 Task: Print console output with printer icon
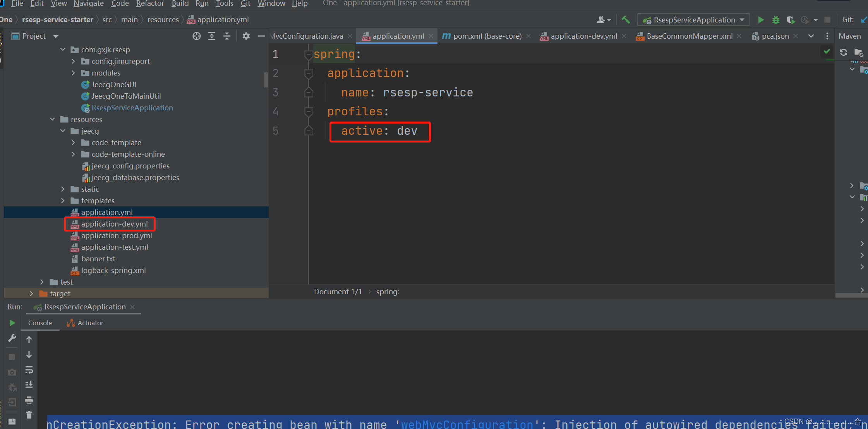click(29, 400)
